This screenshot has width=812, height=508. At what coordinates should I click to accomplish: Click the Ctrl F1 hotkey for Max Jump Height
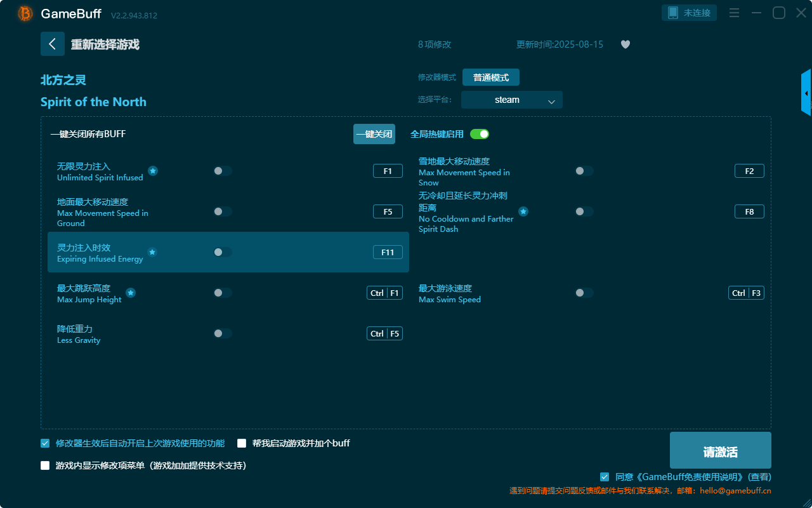384,293
